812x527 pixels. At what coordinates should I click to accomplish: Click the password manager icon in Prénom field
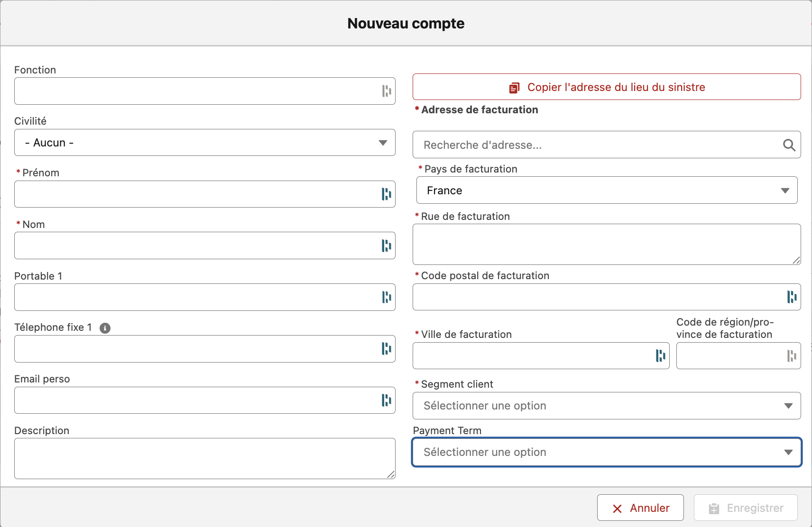[387, 194]
